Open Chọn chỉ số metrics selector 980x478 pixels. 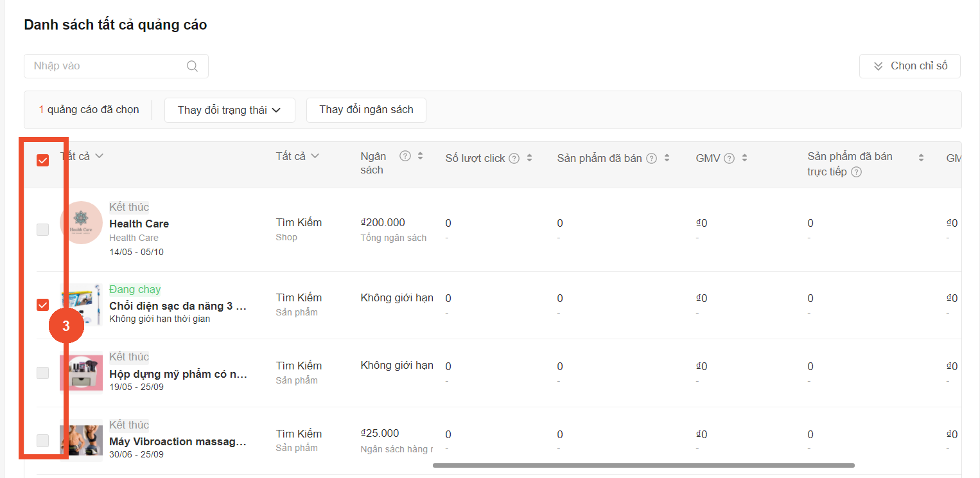[909, 66]
